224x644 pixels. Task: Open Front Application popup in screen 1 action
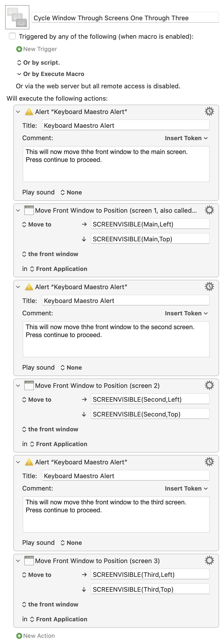point(59,269)
